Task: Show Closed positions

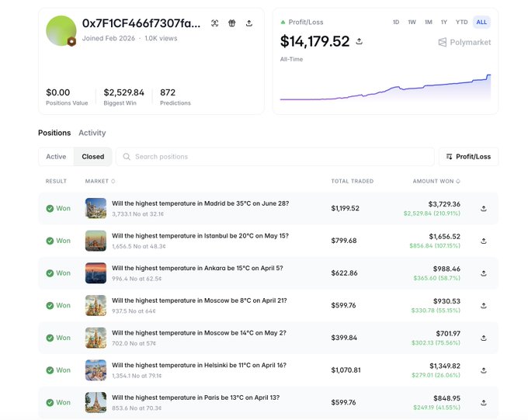Action: tap(93, 157)
